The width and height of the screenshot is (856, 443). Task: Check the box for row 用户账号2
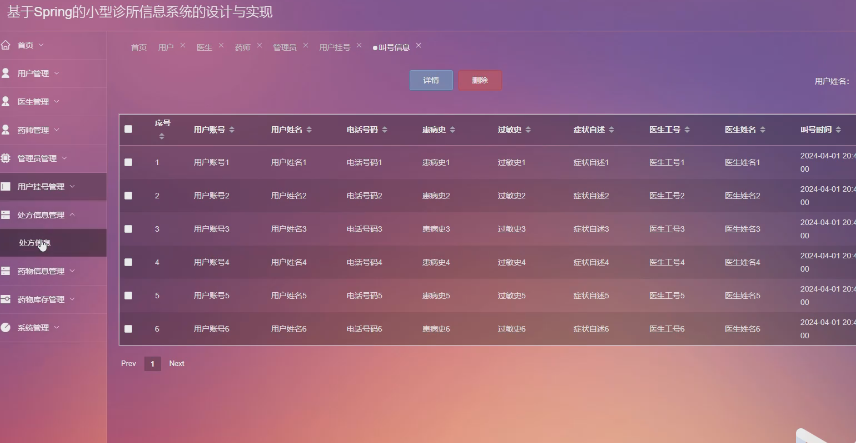point(128,196)
